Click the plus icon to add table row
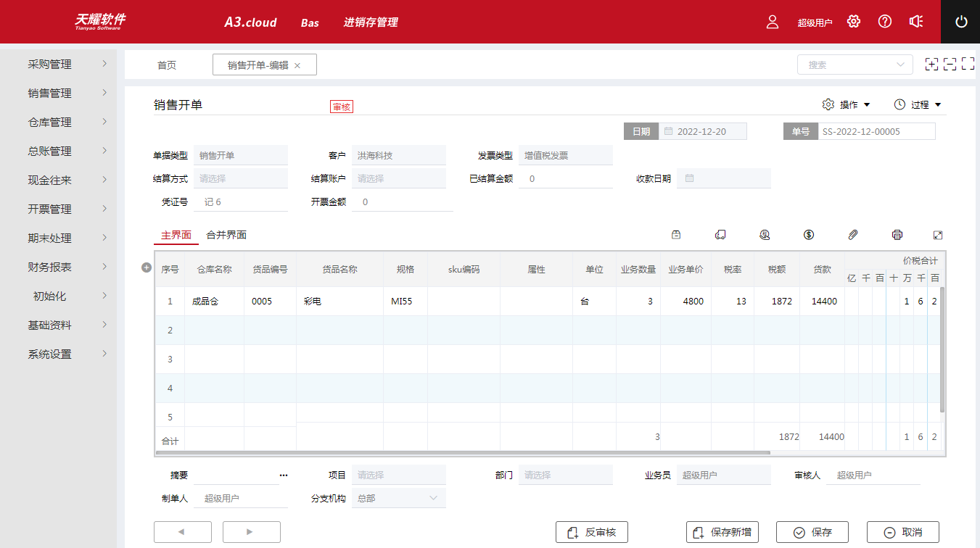 [146, 268]
